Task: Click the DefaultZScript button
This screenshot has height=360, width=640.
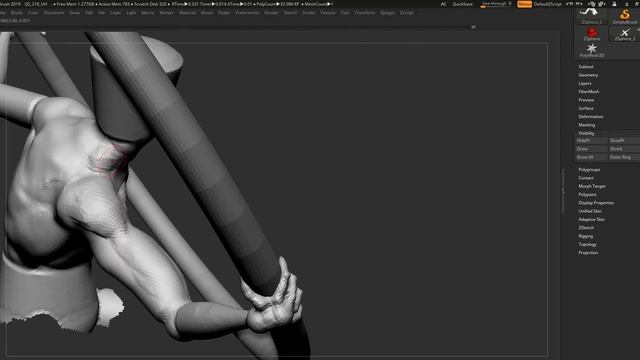Action: [548, 4]
